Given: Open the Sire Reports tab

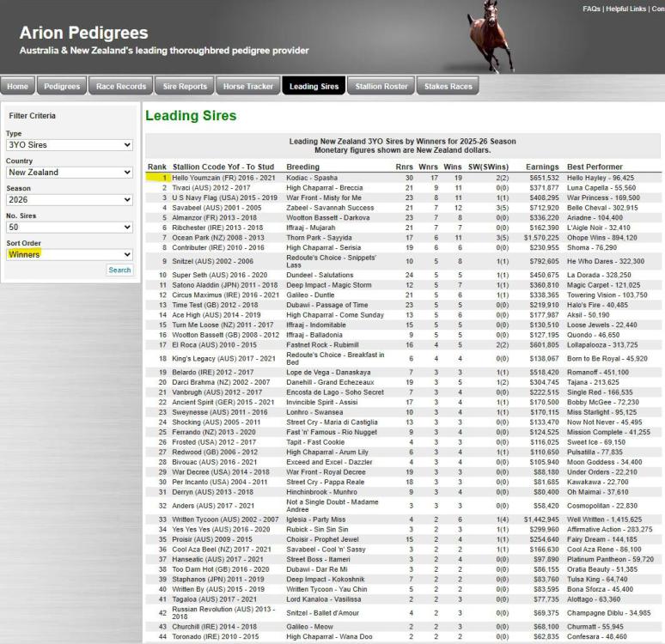Looking at the screenshot, I should (x=185, y=86).
